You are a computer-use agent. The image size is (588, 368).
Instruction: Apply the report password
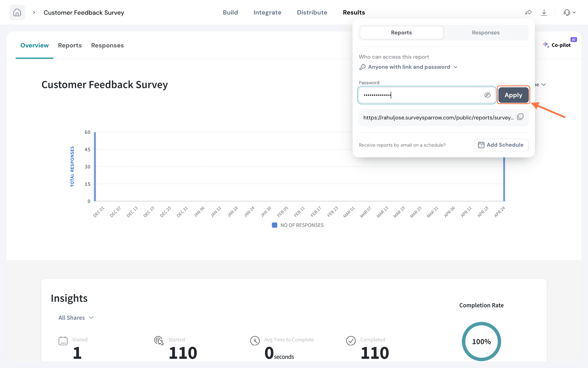click(x=513, y=95)
